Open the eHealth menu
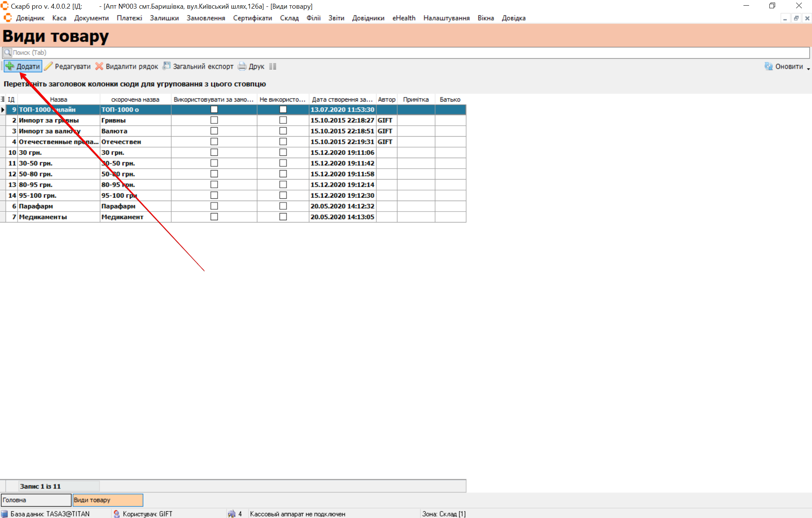 403,18
